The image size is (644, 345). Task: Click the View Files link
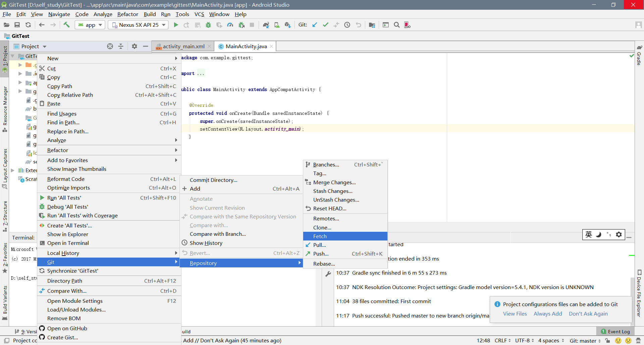[x=515, y=314]
